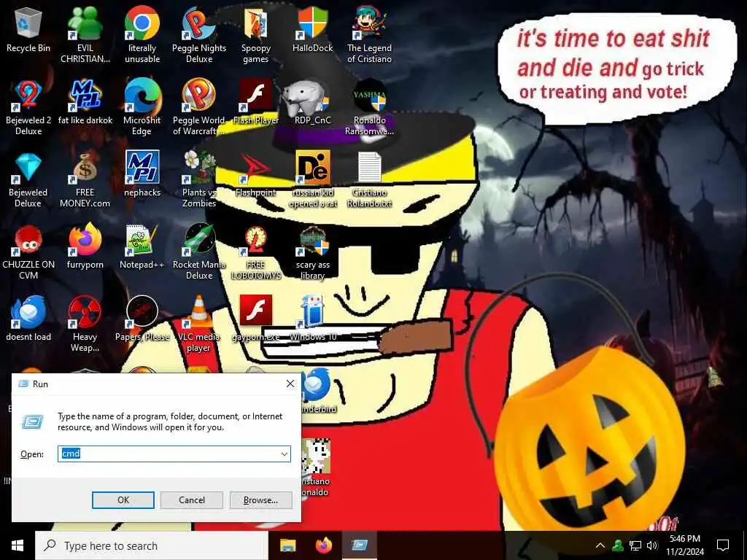
Task: Show hidden system tray icons chevron
Action: (600, 545)
